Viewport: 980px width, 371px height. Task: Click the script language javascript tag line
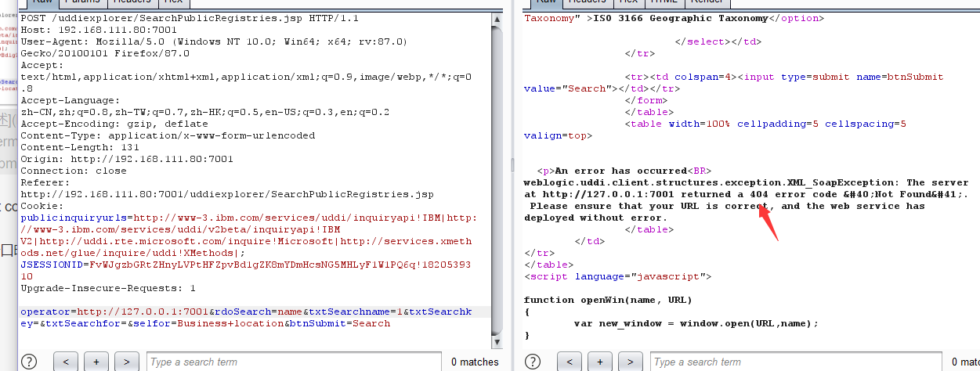coord(618,276)
